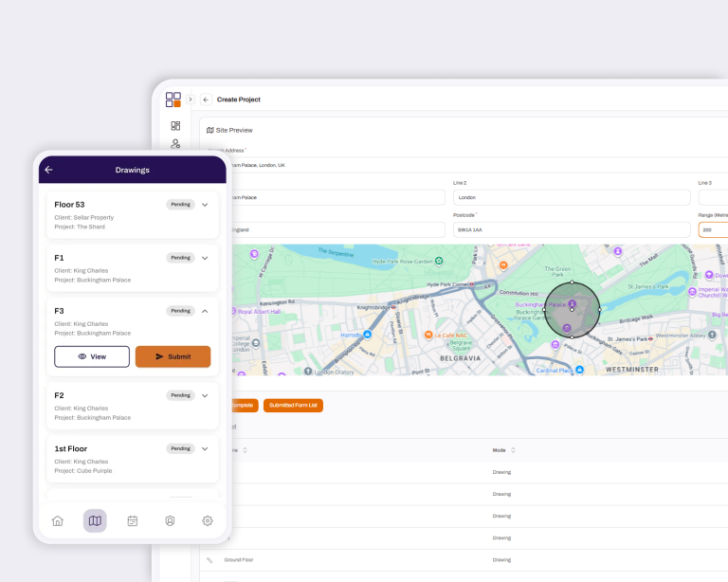
Task: Click Pending status badge on Floor 53
Action: click(x=181, y=204)
